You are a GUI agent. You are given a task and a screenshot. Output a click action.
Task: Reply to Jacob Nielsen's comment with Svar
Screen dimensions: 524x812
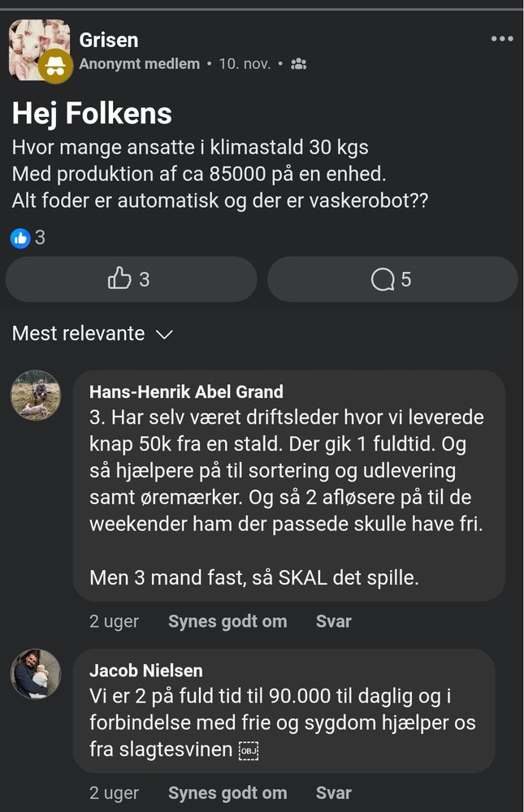click(333, 793)
